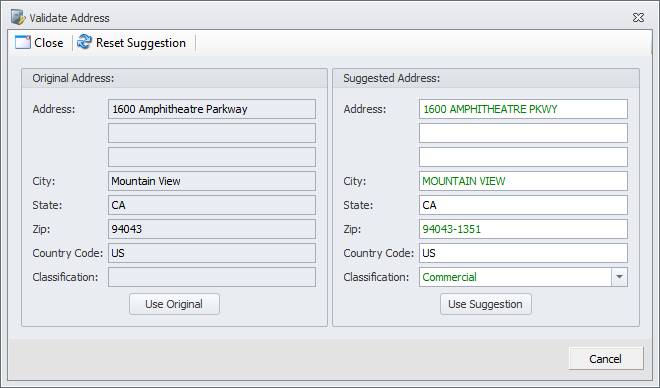660x388 pixels.
Task: Edit the suggested address 1600 AMPHITHEATRE PKWY field
Action: tap(523, 109)
